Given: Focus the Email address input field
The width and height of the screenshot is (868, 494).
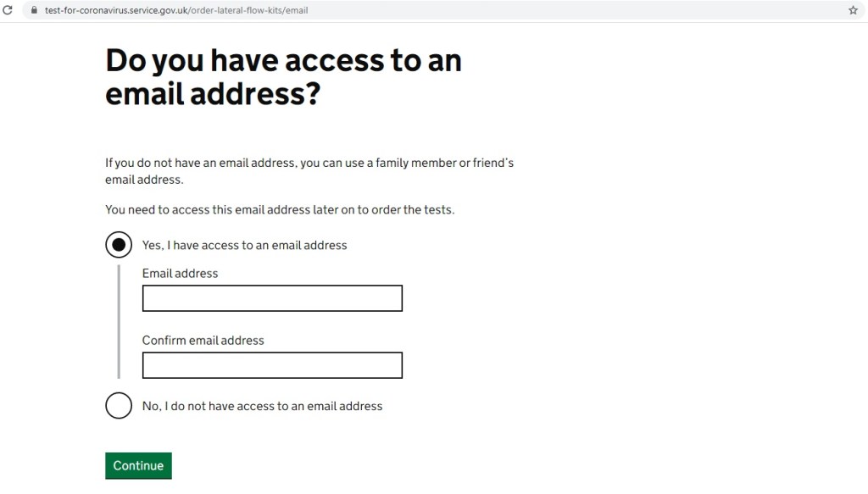Looking at the screenshot, I should (272, 298).
